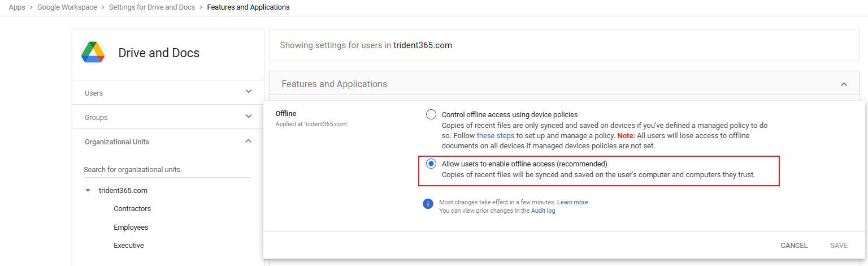Select the Employees organizational unit
868x266 pixels.
click(131, 228)
